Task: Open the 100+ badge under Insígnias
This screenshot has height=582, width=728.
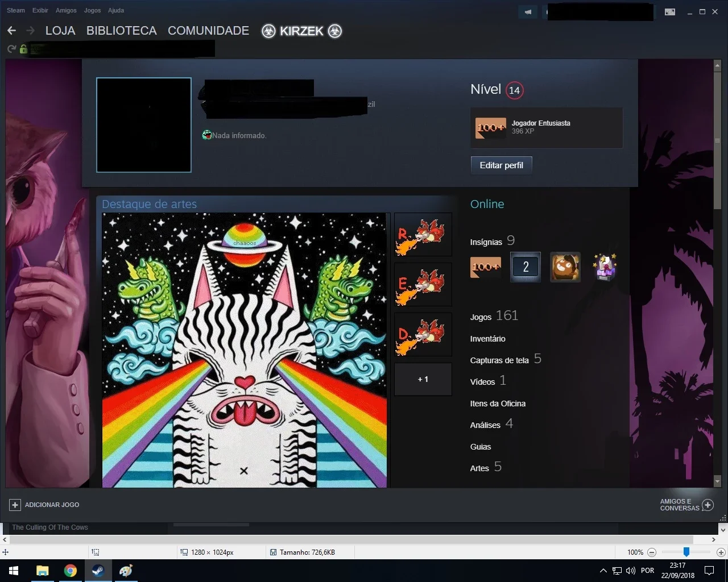Action: [486, 267]
